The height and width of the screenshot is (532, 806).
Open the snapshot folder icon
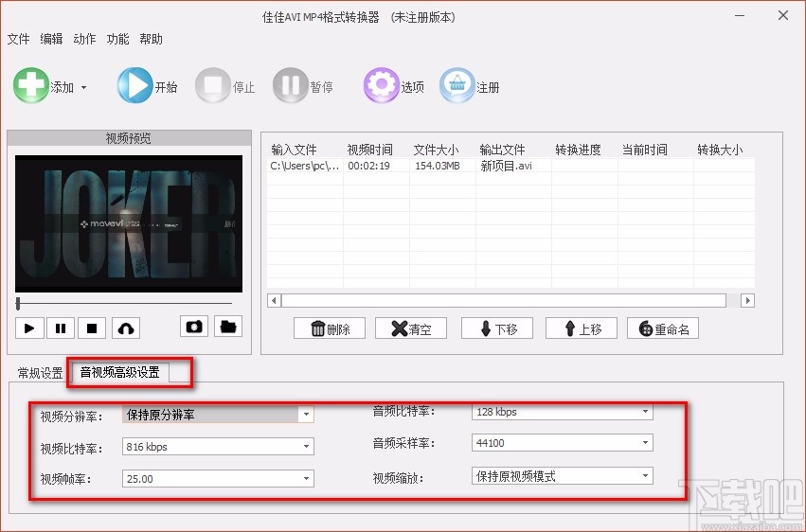pyautogui.click(x=228, y=327)
